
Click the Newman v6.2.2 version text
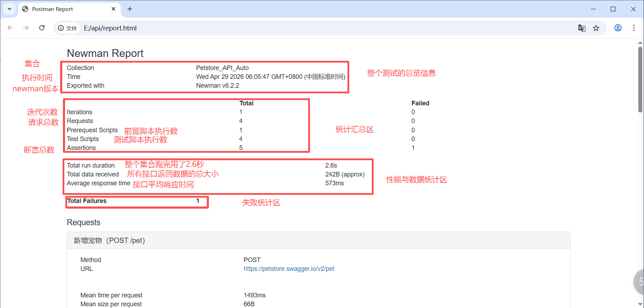click(x=217, y=86)
